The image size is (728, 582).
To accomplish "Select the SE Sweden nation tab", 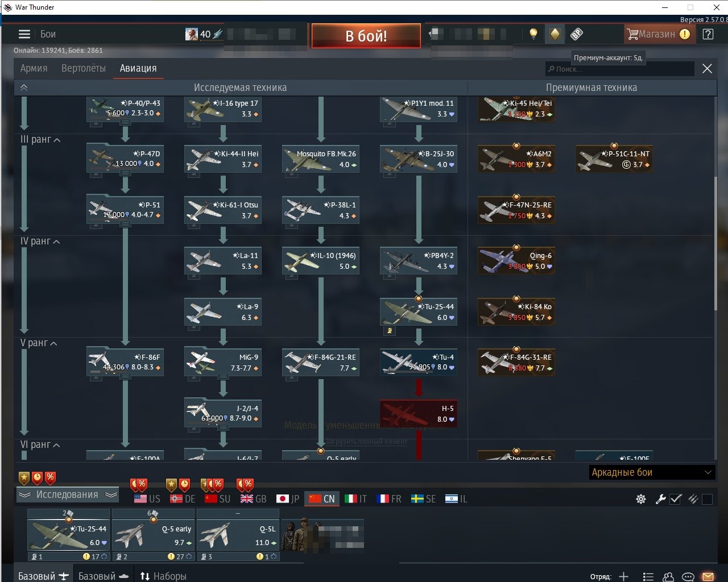I will pyautogui.click(x=423, y=499).
